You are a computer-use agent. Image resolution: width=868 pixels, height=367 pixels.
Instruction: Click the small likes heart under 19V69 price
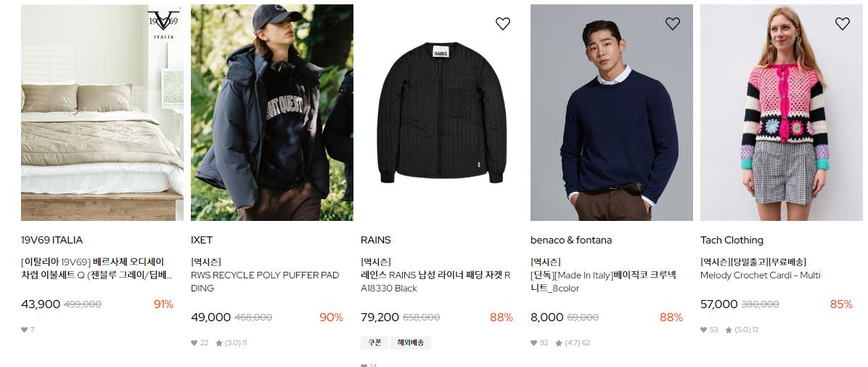(x=25, y=330)
